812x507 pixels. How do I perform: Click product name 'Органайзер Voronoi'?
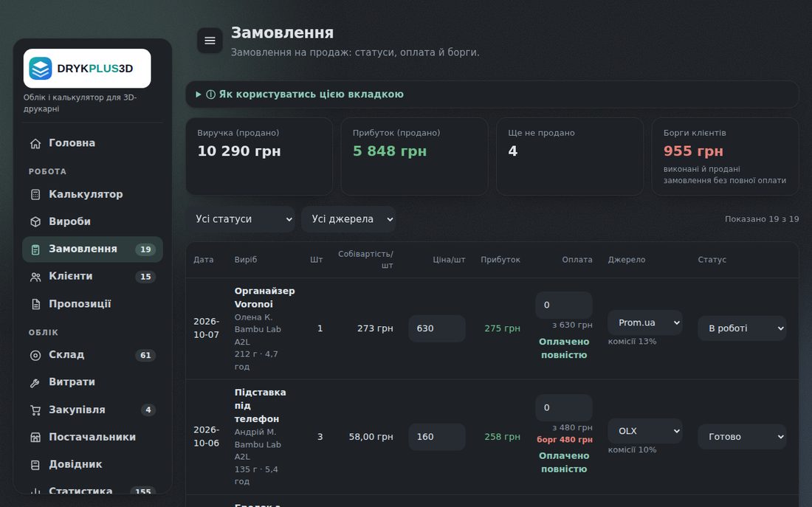click(264, 297)
